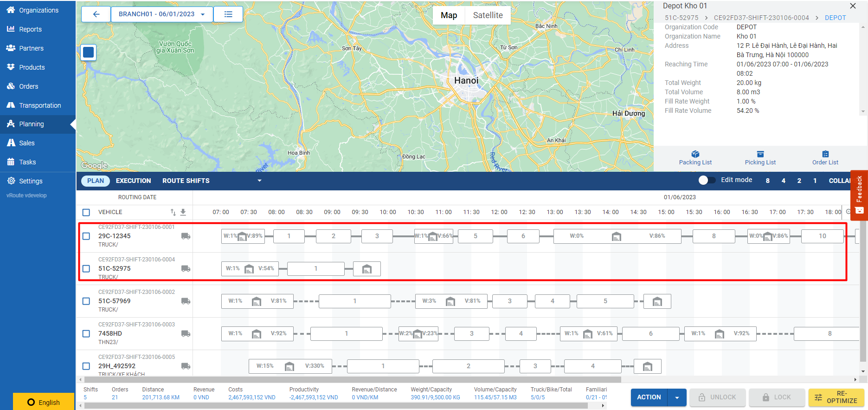Select the ROUTE SHIFTS tab
The width and height of the screenshot is (868, 410).
point(186,181)
